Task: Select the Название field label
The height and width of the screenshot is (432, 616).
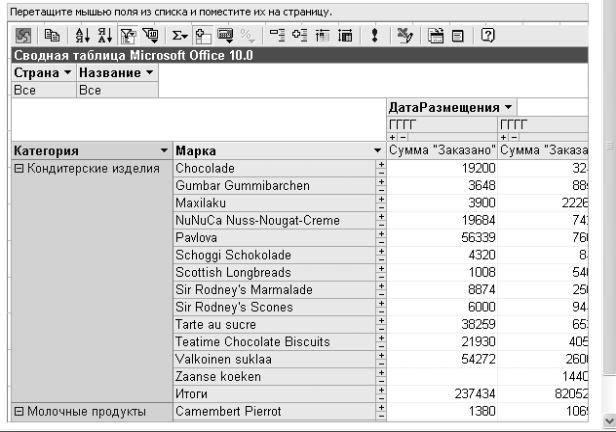Action: 110,73
